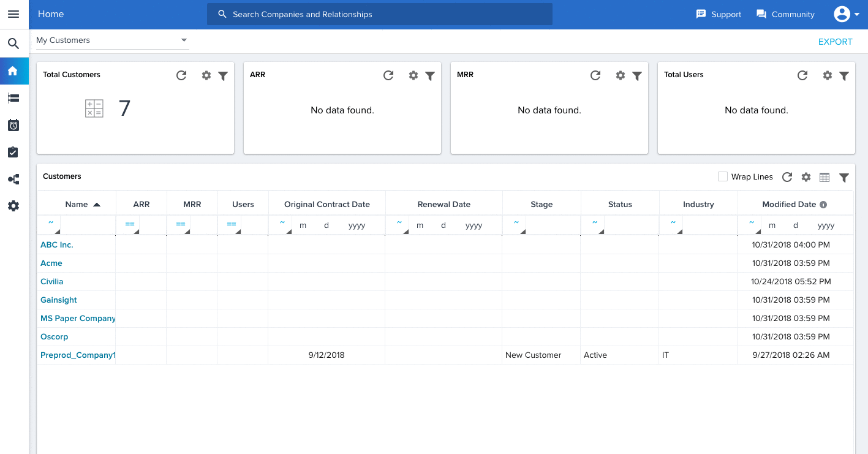Open the MS Paper Company link

tap(78, 318)
